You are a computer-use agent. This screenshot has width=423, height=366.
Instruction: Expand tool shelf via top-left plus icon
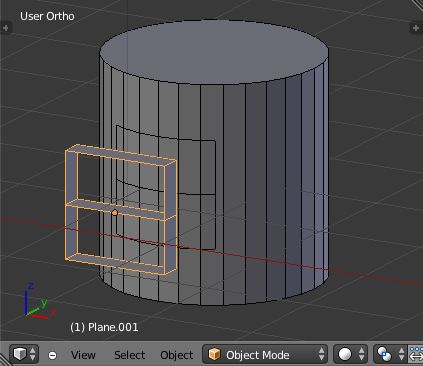pos(6,28)
